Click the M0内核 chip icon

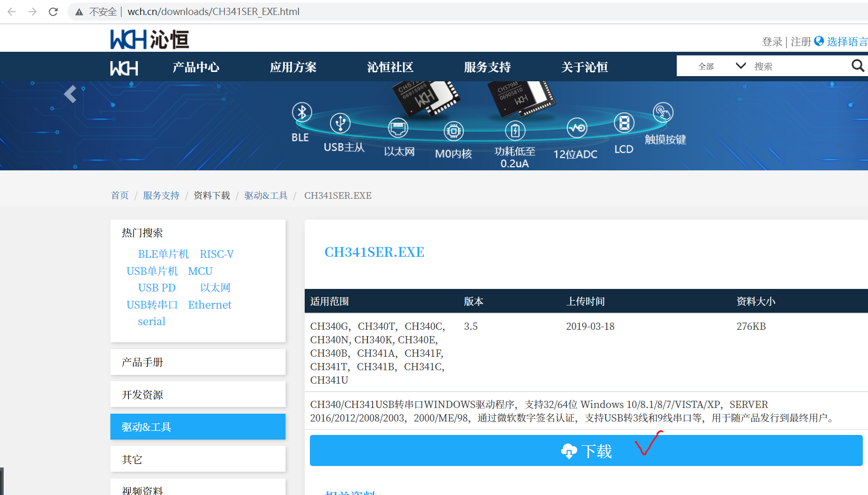453,132
